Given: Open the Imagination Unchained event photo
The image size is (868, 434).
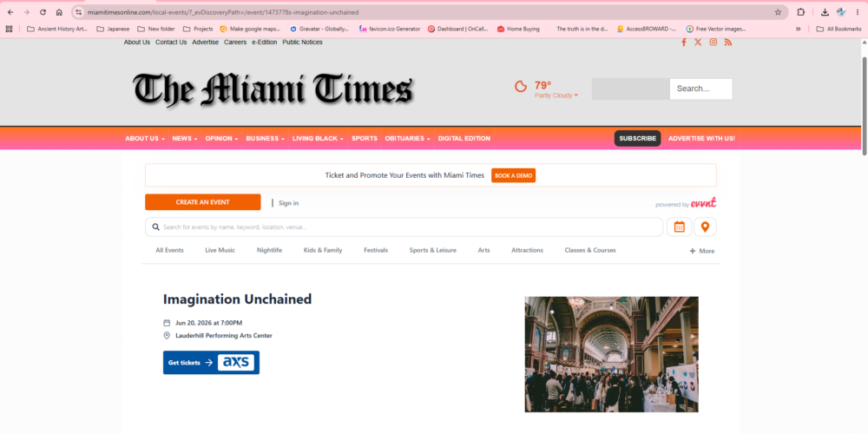Looking at the screenshot, I should pyautogui.click(x=612, y=354).
